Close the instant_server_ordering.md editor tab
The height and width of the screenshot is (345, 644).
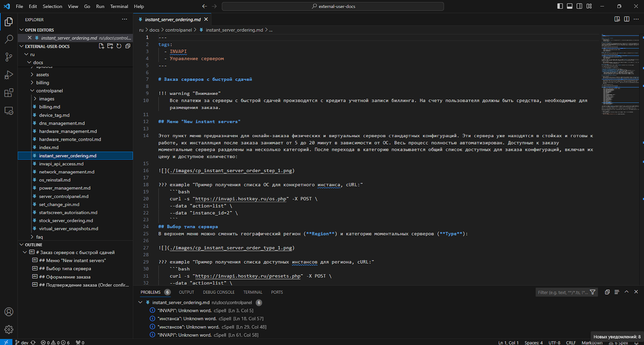pos(206,19)
